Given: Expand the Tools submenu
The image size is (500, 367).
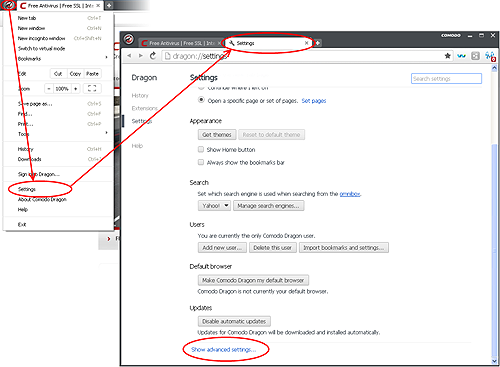Looking at the screenshot, I should point(58,134).
